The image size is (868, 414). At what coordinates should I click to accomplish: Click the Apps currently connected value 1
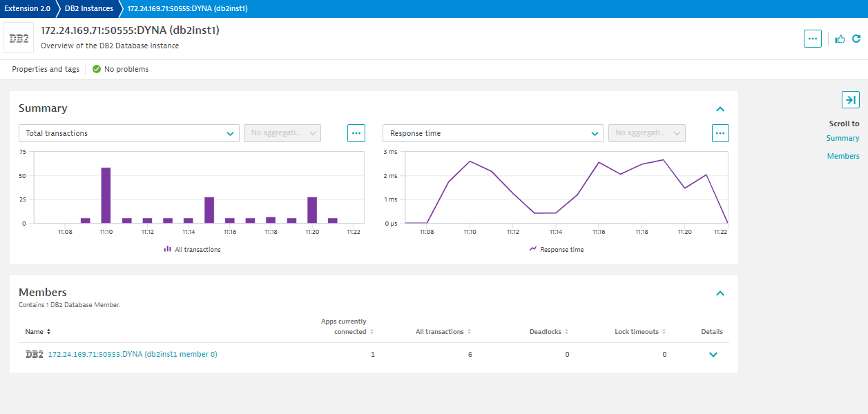(373, 355)
